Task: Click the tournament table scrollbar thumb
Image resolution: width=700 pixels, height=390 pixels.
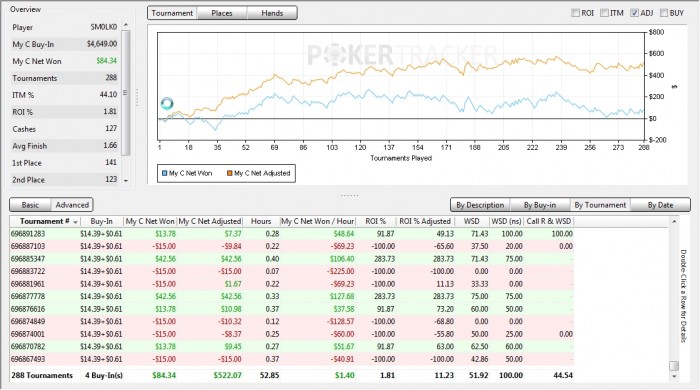Action: point(674,366)
